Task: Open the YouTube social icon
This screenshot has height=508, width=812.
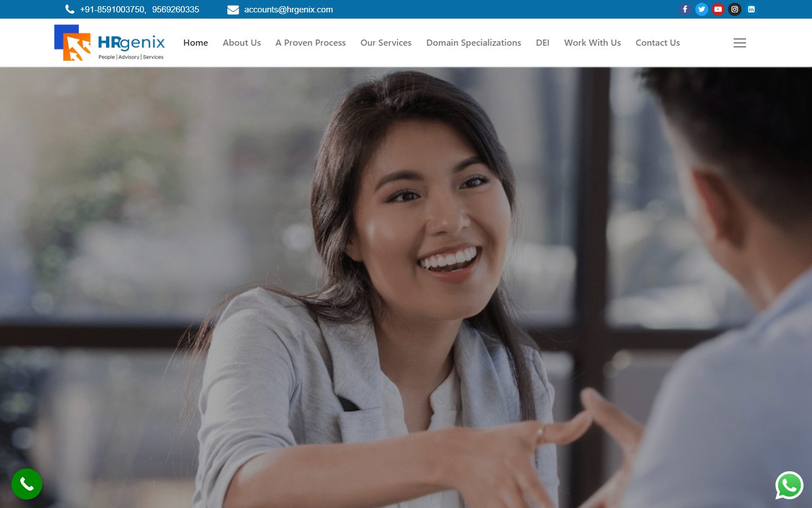Action: click(x=718, y=9)
